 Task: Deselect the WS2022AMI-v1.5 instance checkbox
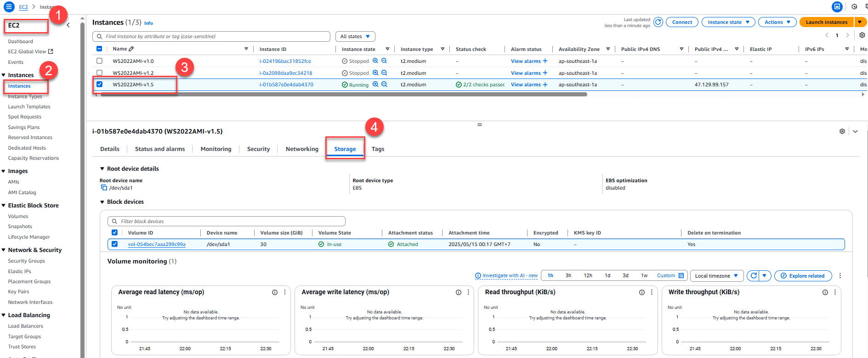click(99, 84)
